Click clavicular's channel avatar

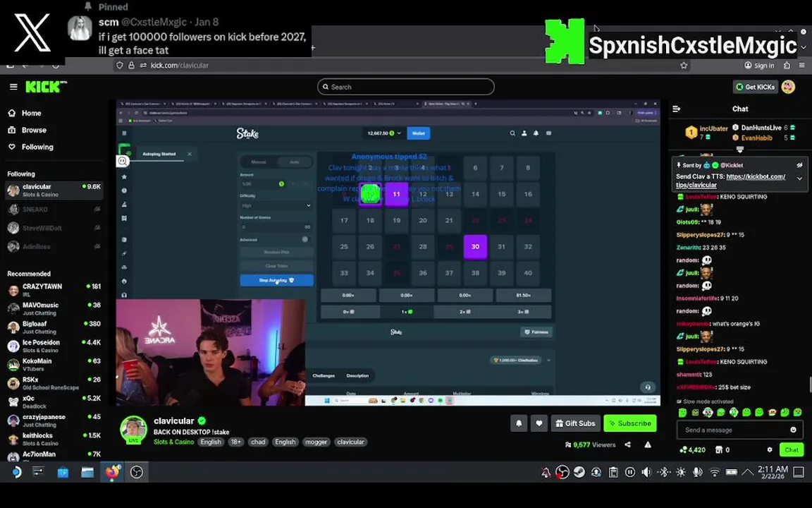(134, 429)
